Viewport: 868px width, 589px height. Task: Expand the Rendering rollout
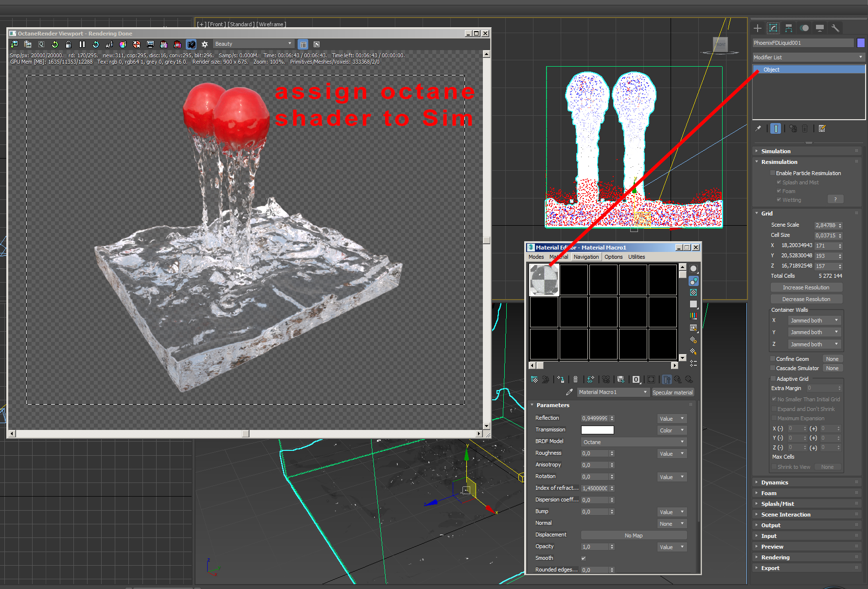(807, 557)
